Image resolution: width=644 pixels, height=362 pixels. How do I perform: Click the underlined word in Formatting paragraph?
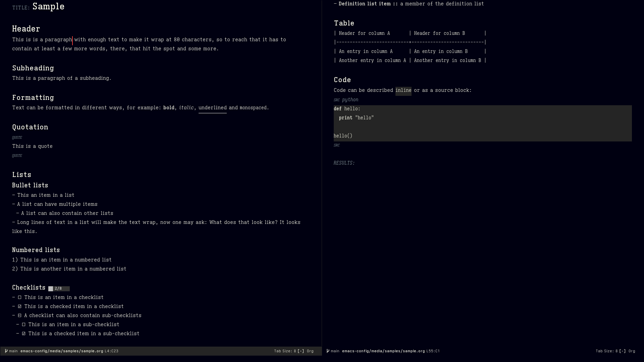[212, 108]
